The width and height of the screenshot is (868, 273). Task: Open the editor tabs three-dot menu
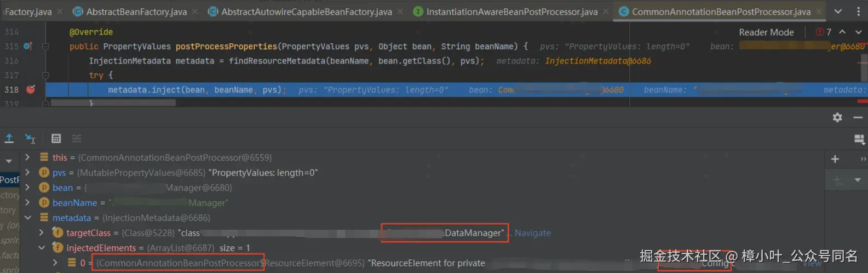point(858,11)
